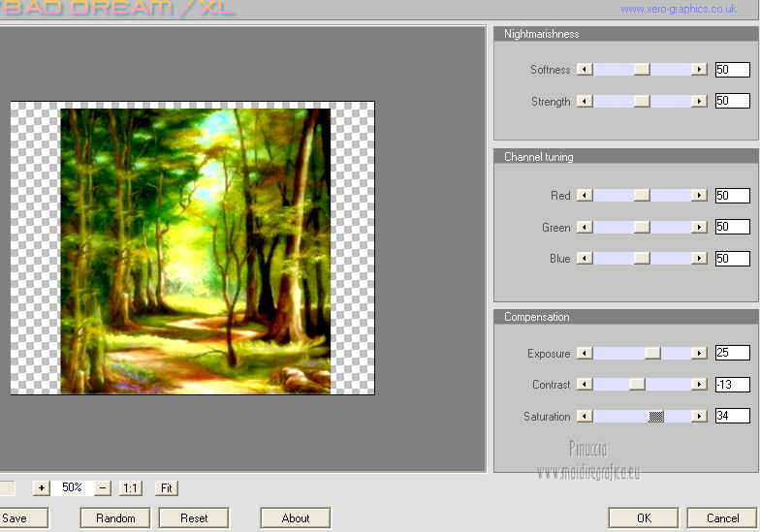The image size is (760, 532).
Task: Increase Exposure with right arrow
Action: click(699, 353)
